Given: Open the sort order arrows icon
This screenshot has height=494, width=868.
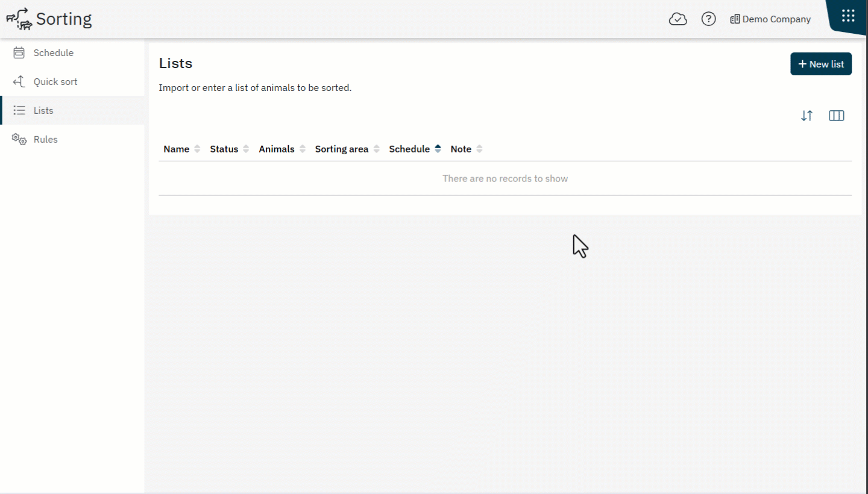Looking at the screenshot, I should tap(807, 116).
